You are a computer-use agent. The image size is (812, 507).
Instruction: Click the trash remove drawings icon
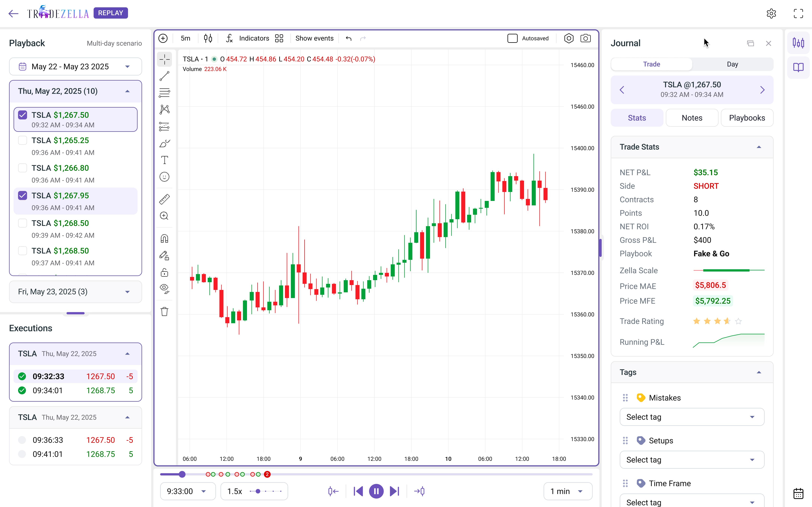point(164,312)
